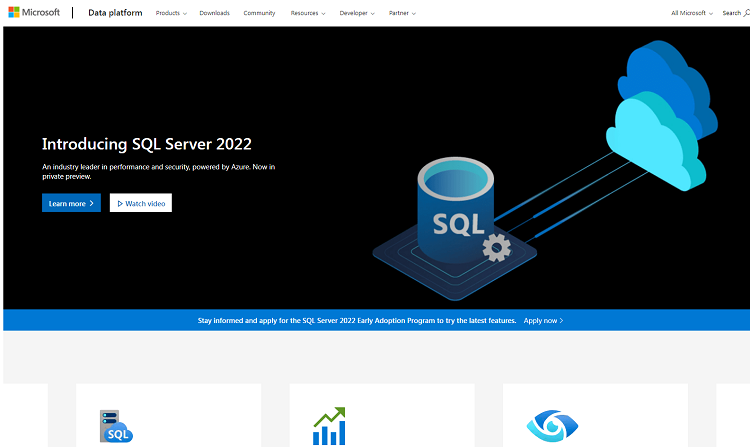Click the Early Adoption Program banner text

coord(357,321)
